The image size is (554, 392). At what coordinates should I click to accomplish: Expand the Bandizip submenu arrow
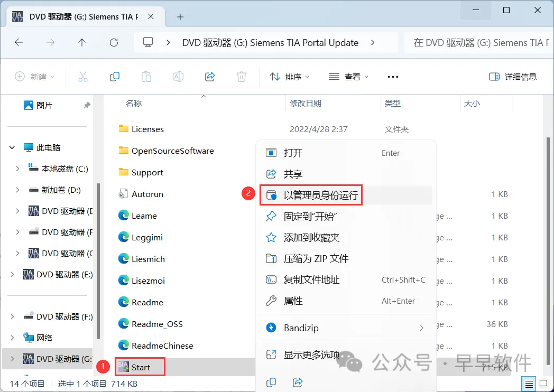click(421, 328)
